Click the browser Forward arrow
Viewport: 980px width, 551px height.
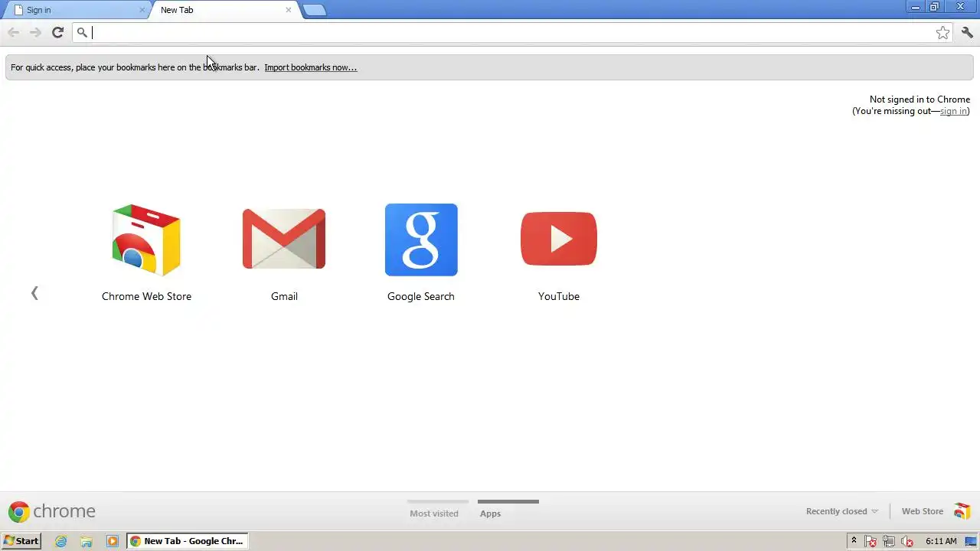[x=35, y=32]
